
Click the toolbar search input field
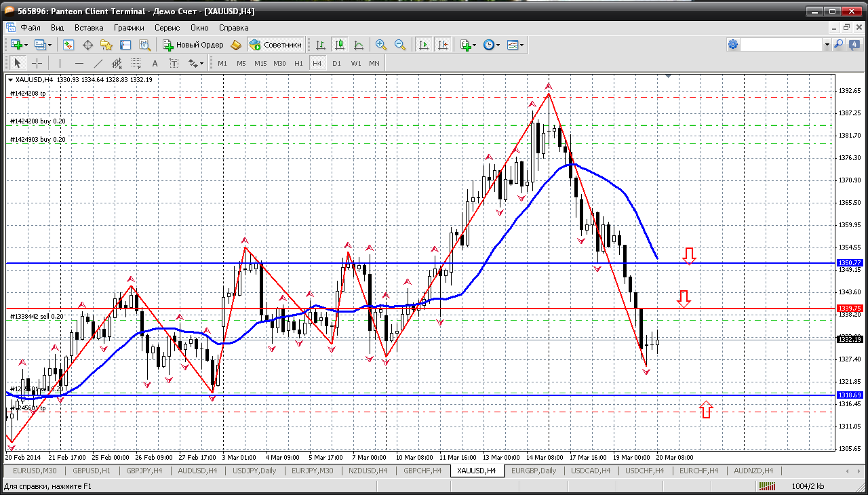tap(781, 45)
